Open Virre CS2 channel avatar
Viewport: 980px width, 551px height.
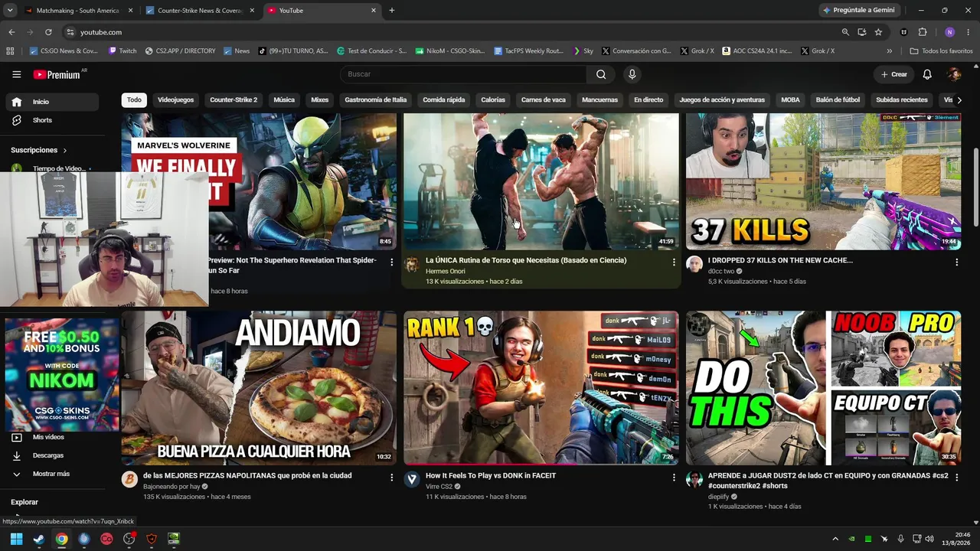(412, 480)
